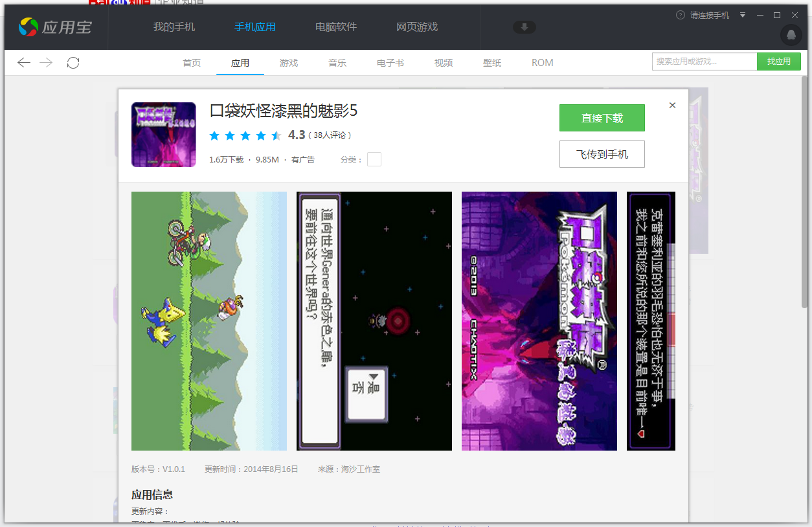This screenshot has height=527, width=812.
Task: Click the app icon of 口袋妖怪漆黑的魅影5
Action: [x=164, y=135]
